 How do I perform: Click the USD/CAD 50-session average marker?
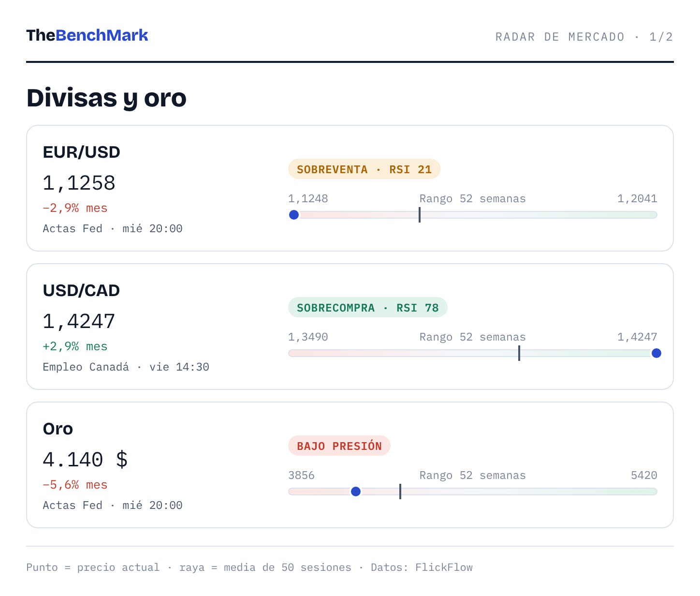[519, 353]
